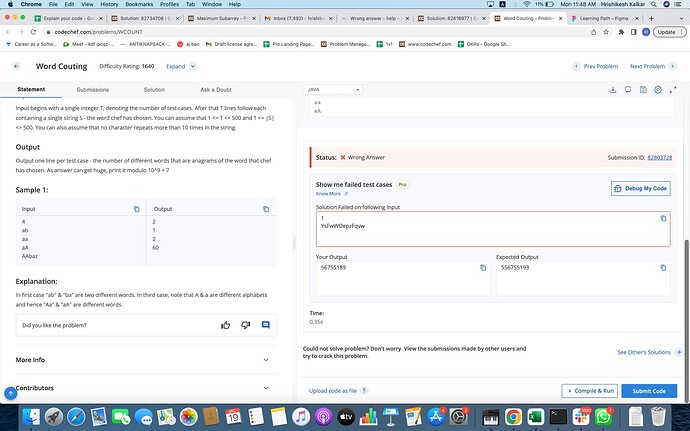The width and height of the screenshot is (690, 431).
Task: Open Google Chrome from the dock
Action: (513, 416)
